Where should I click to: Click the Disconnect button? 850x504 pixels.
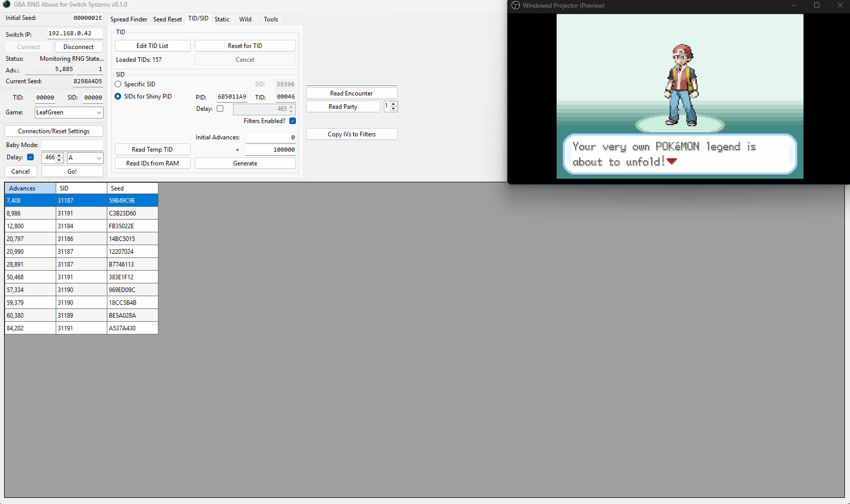[79, 47]
